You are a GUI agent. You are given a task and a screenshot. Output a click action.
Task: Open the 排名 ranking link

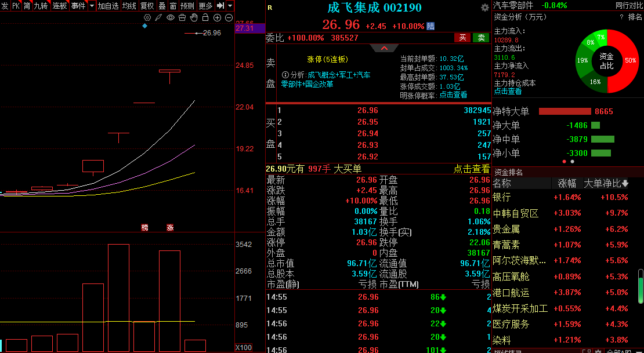click(x=635, y=17)
